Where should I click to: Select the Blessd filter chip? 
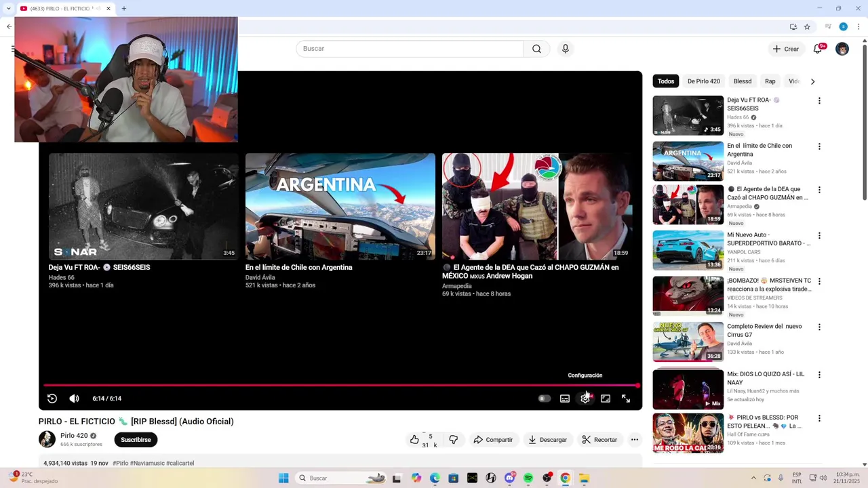click(x=743, y=81)
